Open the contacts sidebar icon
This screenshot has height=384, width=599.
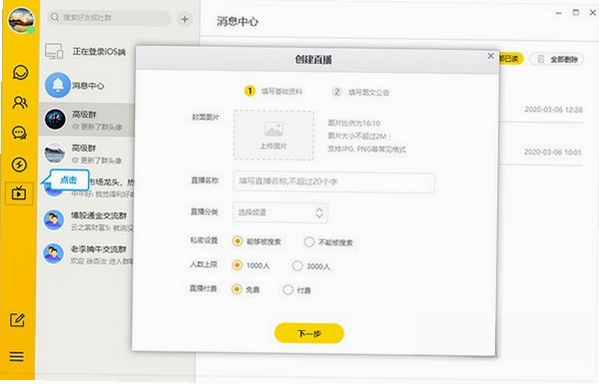tap(20, 102)
